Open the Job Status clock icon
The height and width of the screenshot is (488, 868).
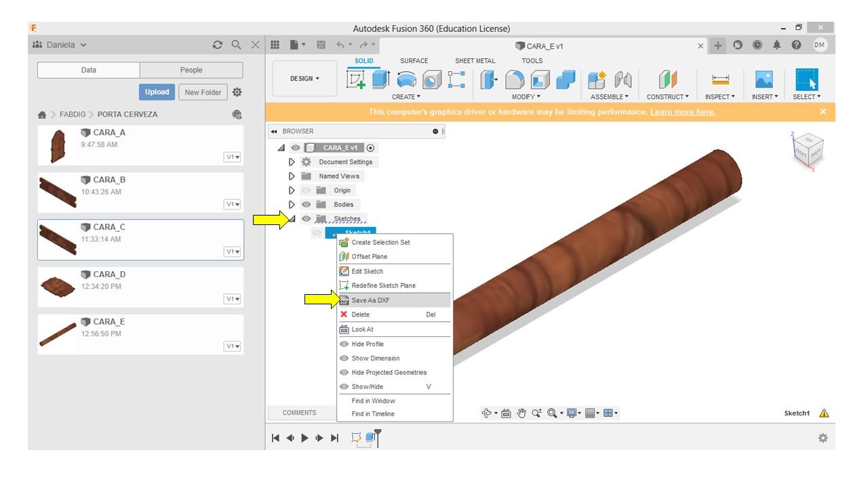(x=757, y=45)
